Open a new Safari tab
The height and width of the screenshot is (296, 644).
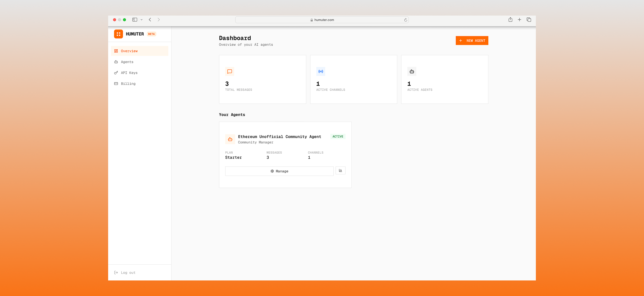pyautogui.click(x=519, y=20)
